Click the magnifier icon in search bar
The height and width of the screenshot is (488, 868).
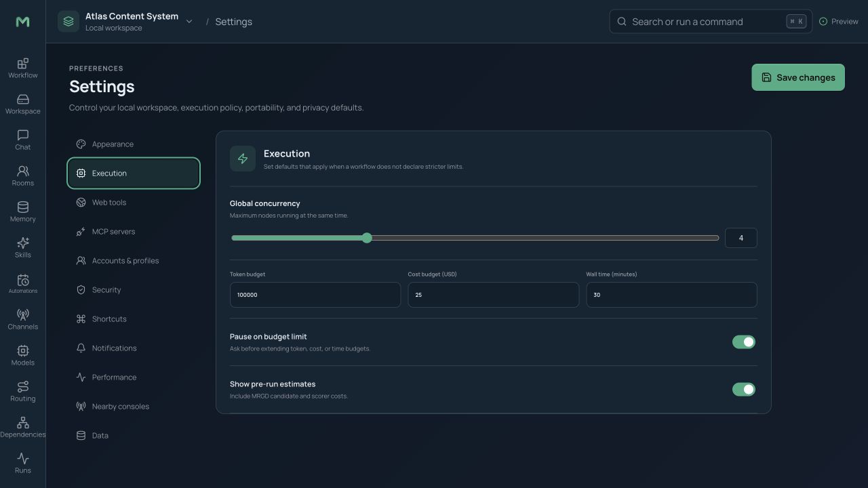coord(622,22)
